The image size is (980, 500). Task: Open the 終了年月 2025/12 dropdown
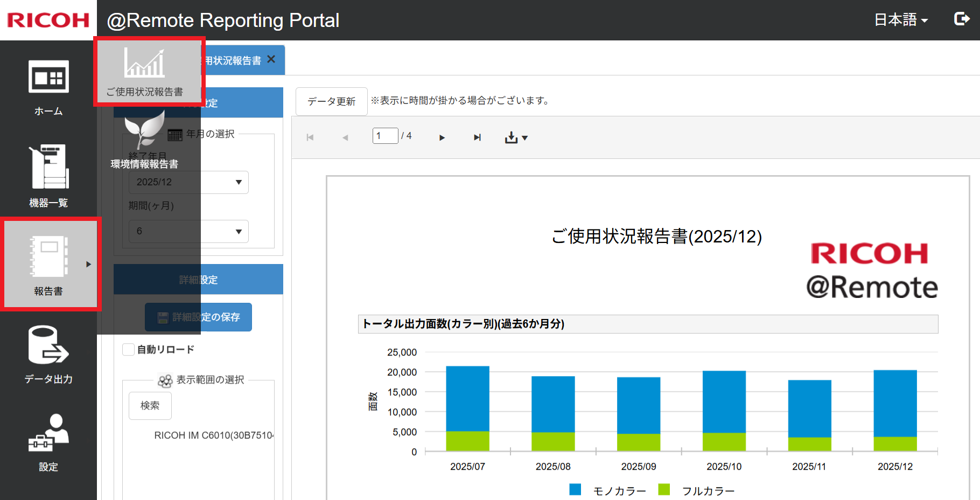[188, 182]
